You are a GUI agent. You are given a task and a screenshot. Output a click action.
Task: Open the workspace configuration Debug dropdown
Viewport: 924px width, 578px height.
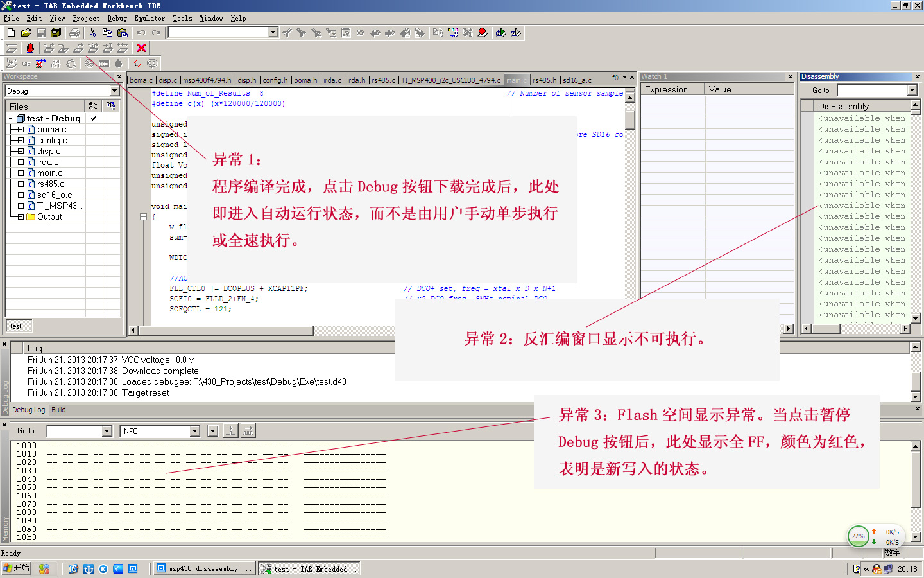pos(115,91)
